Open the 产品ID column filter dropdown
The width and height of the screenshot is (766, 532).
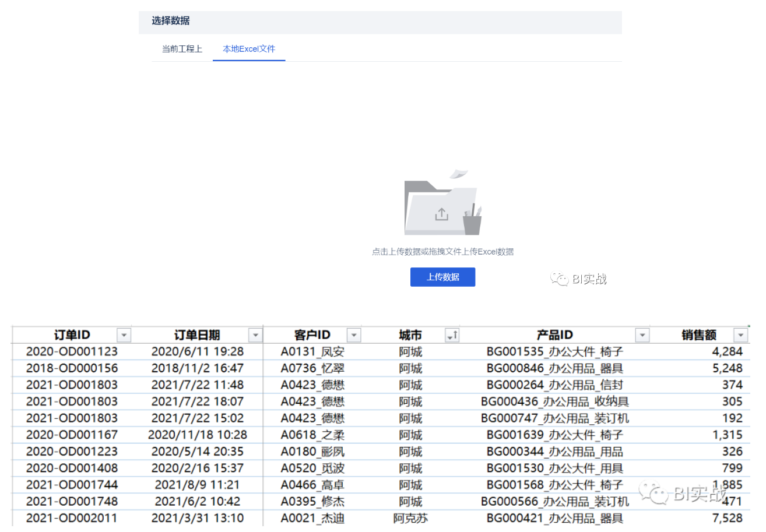(x=642, y=335)
